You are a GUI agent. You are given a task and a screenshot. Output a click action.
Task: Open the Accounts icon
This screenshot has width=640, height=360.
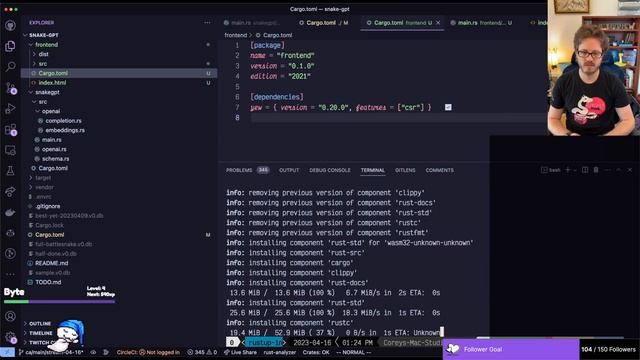11,316
